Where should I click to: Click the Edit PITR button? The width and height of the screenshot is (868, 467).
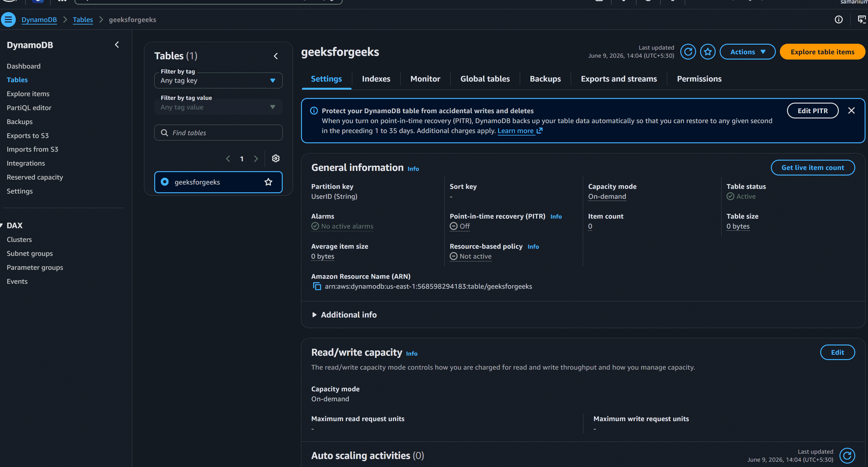pyautogui.click(x=812, y=110)
